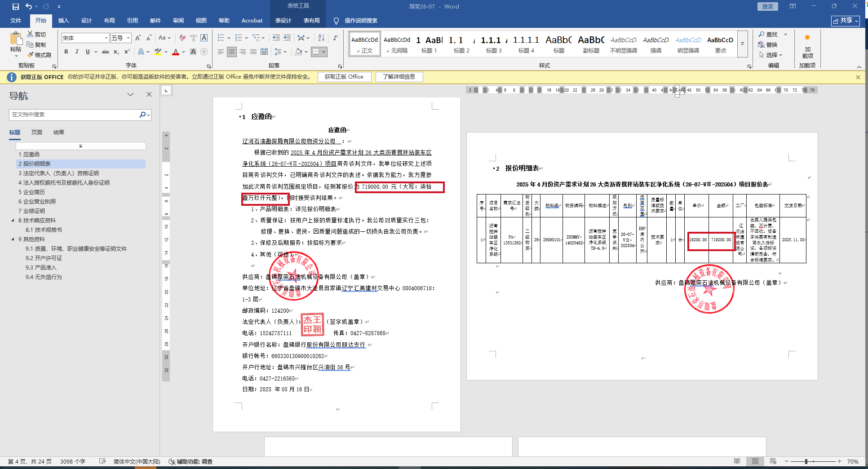The height and width of the screenshot is (469, 868).
Task: Apply red font color
Action: pyautogui.click(x=176, y=52)
